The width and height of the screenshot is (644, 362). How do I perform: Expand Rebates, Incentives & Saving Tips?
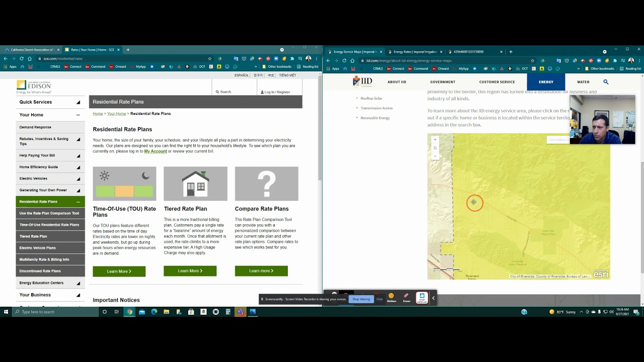click(x=78, y=141)
